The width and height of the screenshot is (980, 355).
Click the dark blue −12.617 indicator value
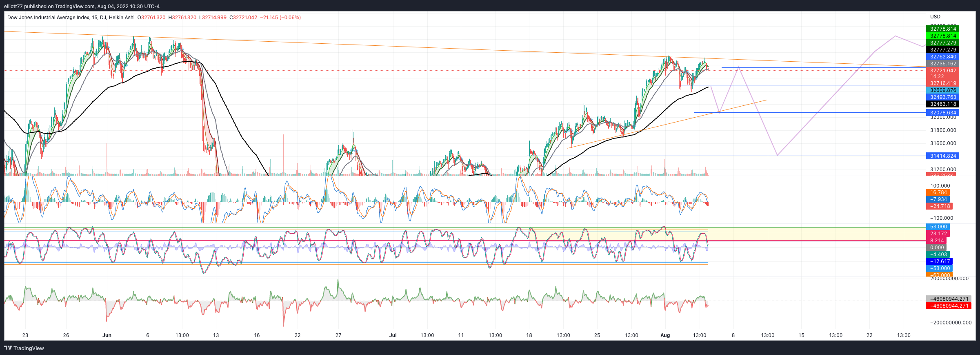click(x=940, y=261)
